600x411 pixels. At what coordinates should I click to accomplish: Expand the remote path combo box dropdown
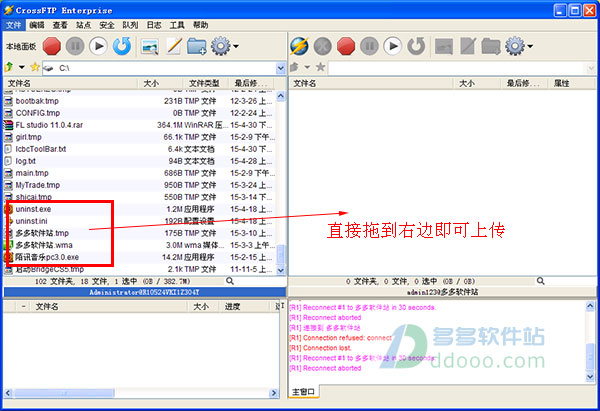(590, 68)
